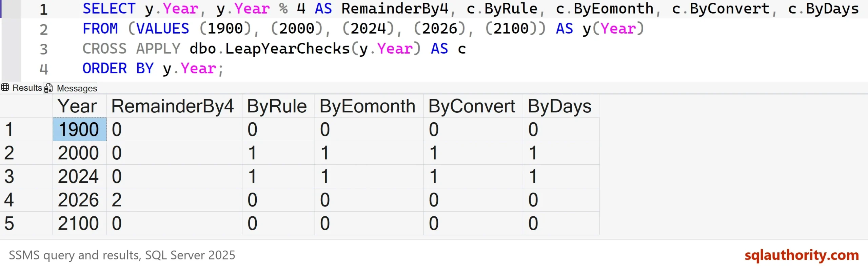The height and width of the screenshot is (269, 868).
Task: Click the FROM keyword in query line 2
Action: (100, 29)
